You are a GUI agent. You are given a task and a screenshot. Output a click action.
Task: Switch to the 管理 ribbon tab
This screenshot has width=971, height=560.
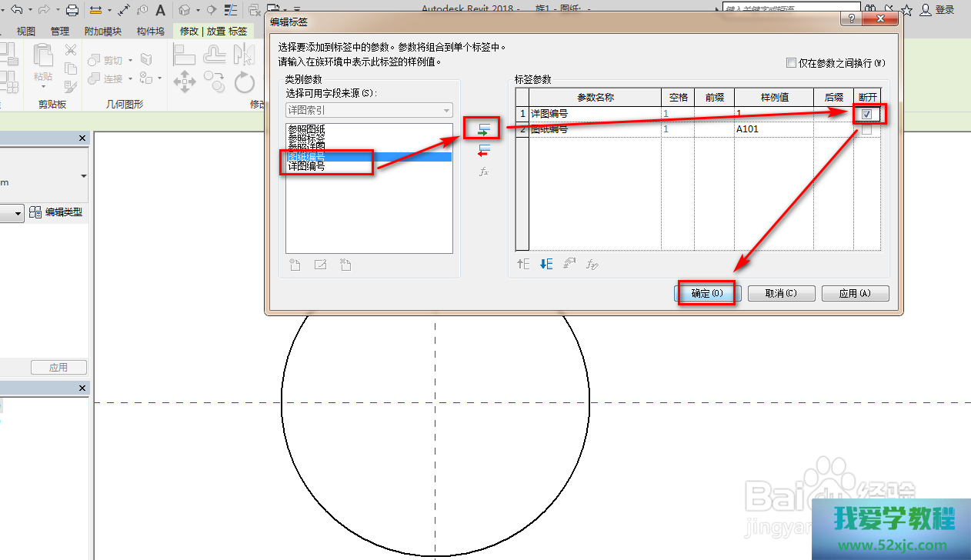[x=60, y=32]
